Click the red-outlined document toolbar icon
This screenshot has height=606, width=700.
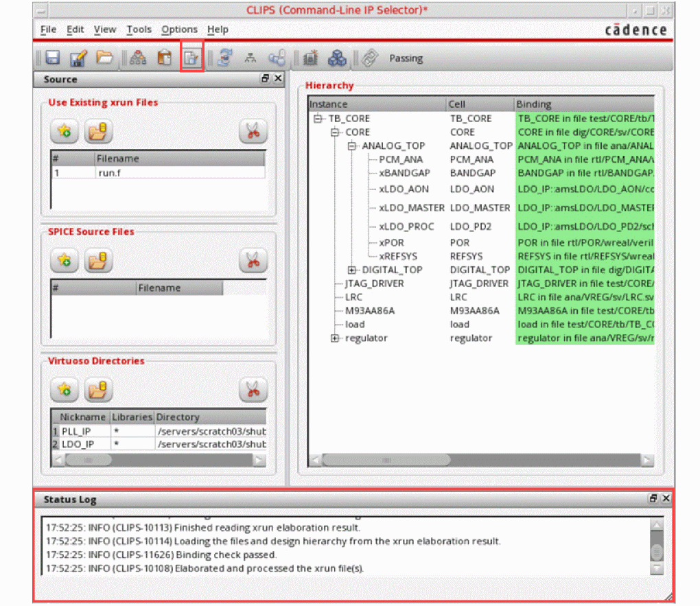[191, 58]
